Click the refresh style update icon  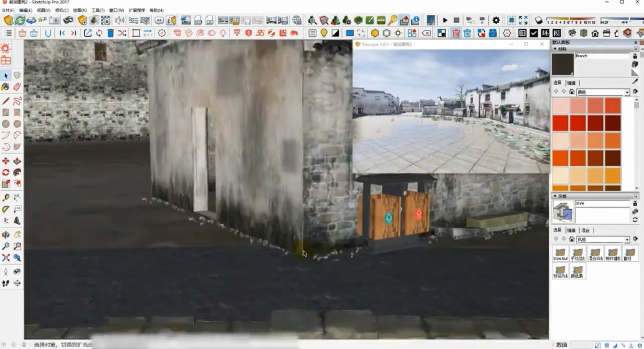635,221
